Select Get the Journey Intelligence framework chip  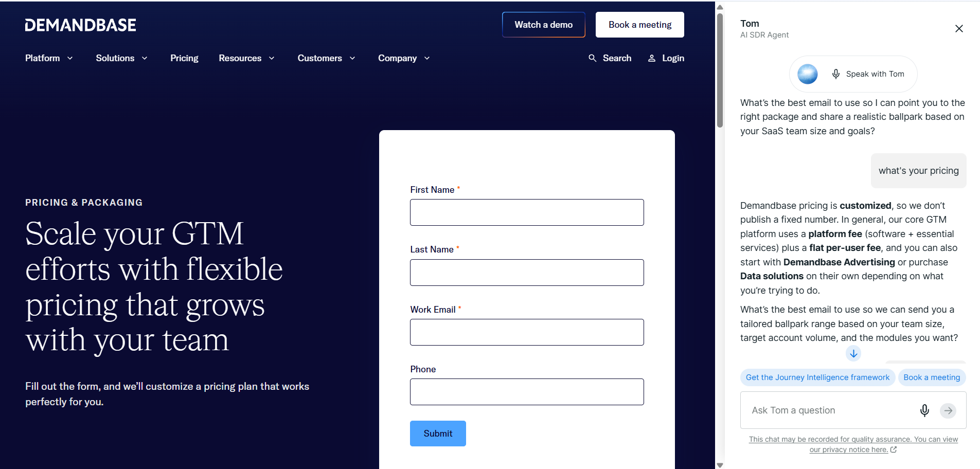pyautogui.click(x=817, y=377)
